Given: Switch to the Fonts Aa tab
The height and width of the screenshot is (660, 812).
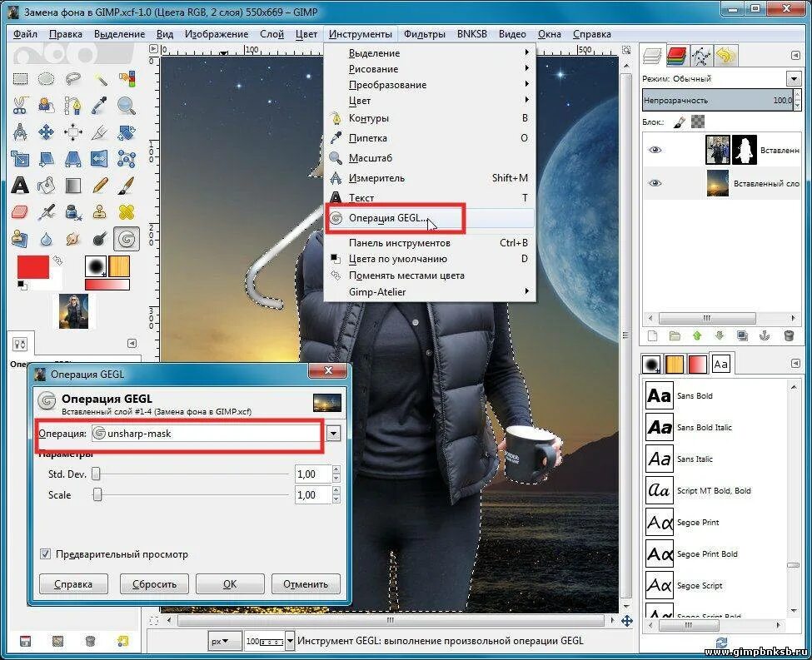Looking at the screenshot, I should tap(720, 365).
